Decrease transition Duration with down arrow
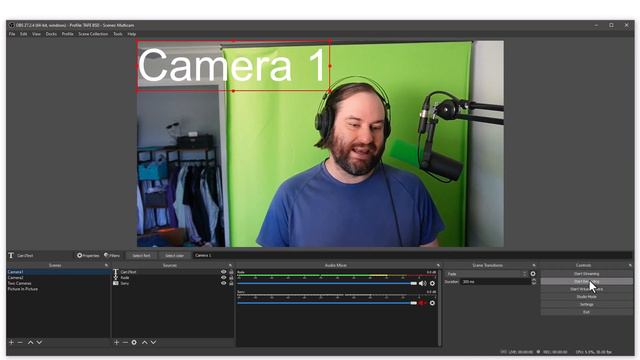640x360 pixels. (x=534, y=283)
